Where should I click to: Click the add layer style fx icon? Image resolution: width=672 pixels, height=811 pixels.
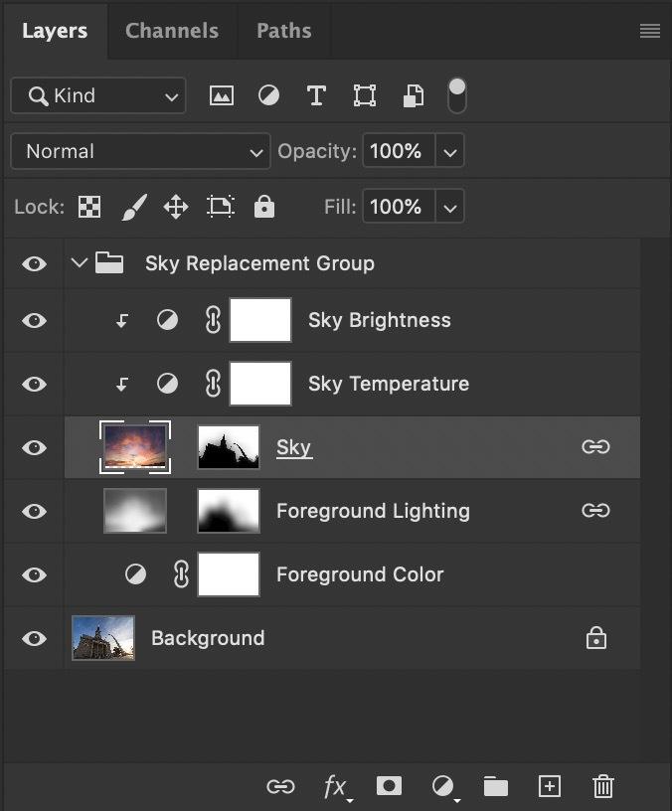pyautogui.click(x=335, y=787)
